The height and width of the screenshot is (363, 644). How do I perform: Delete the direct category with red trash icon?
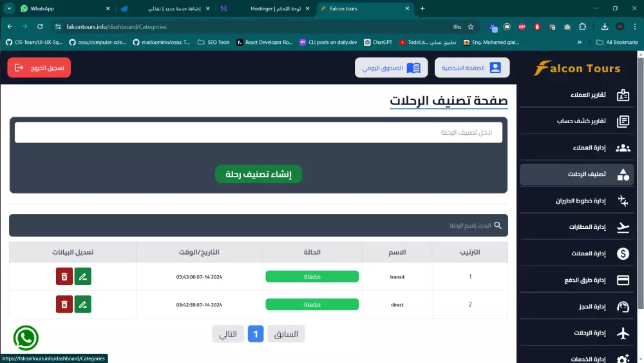pos(64,304)
